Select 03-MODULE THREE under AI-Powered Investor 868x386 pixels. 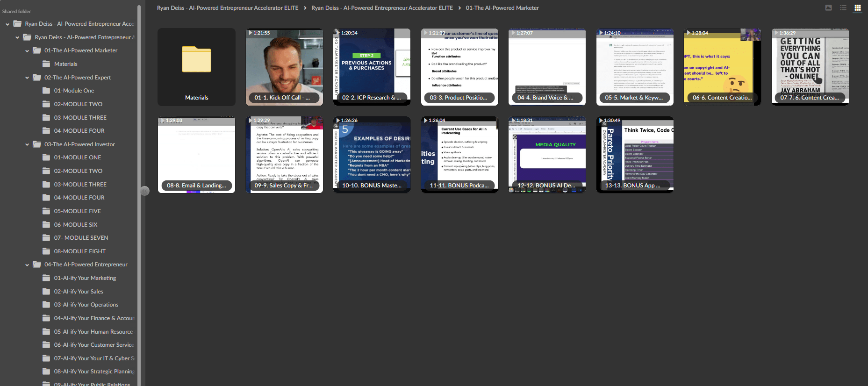pyautogui.click(x=80, y=185)
